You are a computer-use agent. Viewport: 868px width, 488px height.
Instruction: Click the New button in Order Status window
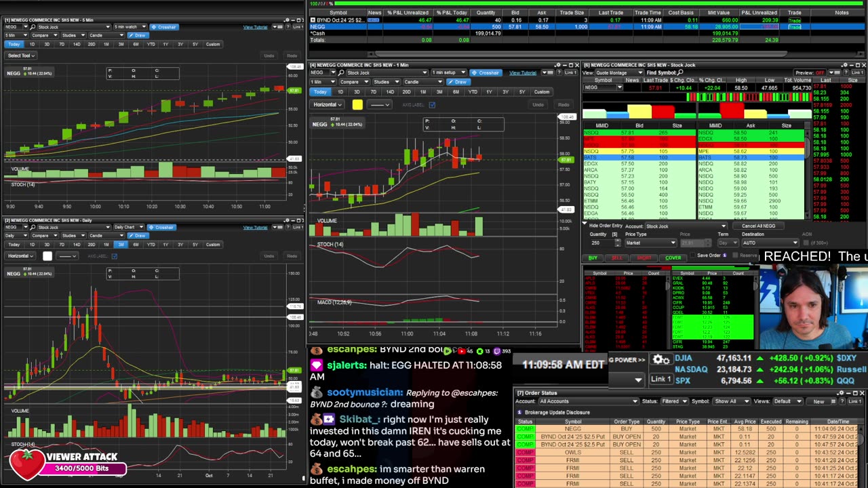click(818, 401)
